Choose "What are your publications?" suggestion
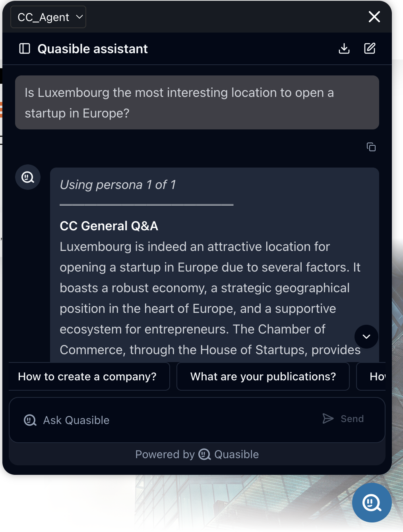The image size is (403, 532). (x=263, y=376)
